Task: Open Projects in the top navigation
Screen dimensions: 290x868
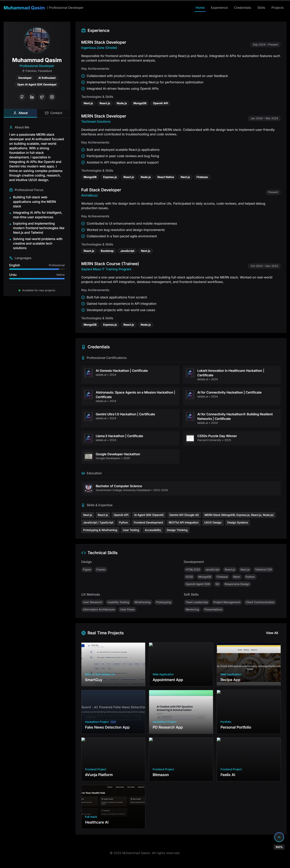Action: pos(278,8)
